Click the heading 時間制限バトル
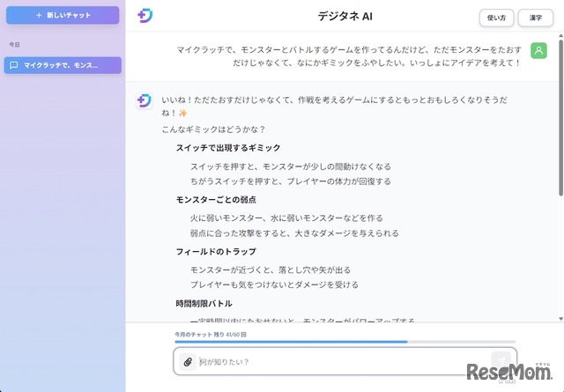This screenshot has height=392, width=564. point(204,304)
